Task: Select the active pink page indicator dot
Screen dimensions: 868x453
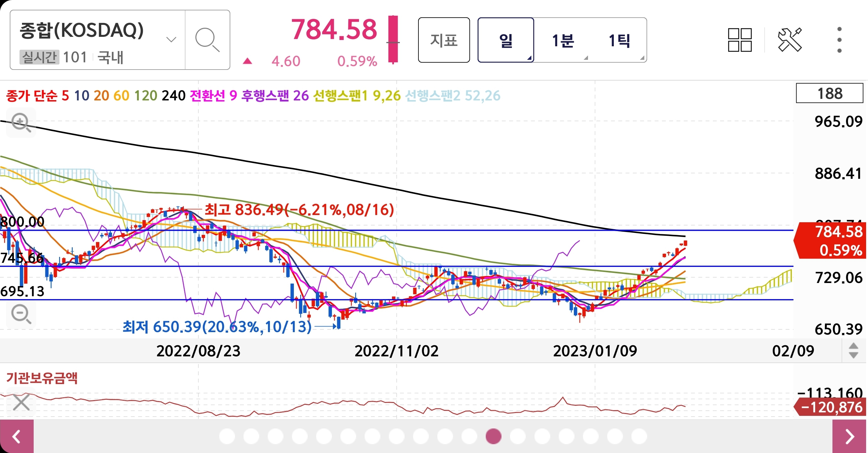Action: 493,436
